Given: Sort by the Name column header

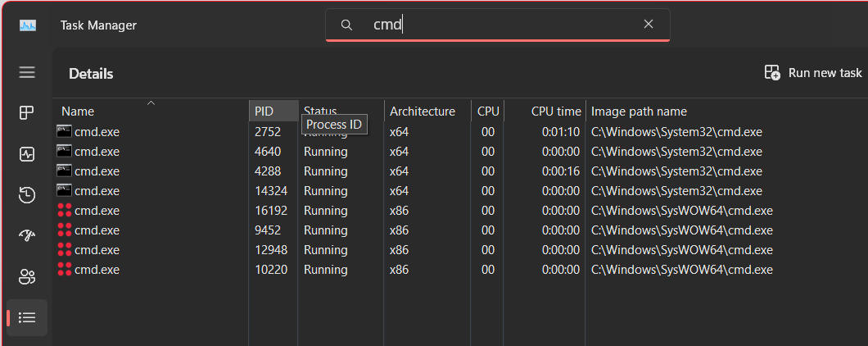Looking at the screenshot, I should [151, 112].
